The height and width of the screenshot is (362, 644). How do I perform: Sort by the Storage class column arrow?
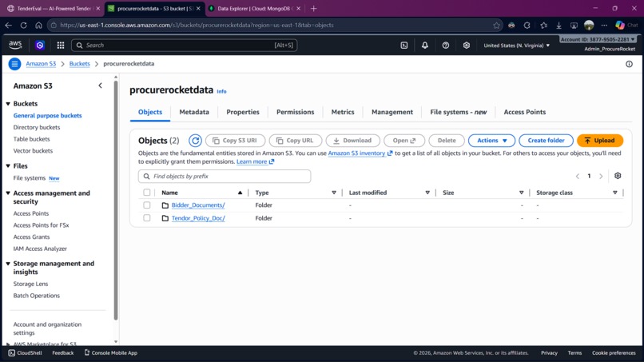point(615,193)
